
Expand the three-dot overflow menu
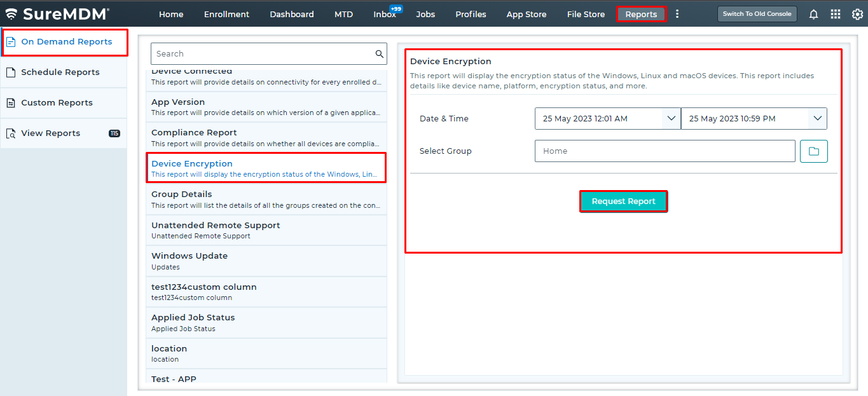(677, 13)
